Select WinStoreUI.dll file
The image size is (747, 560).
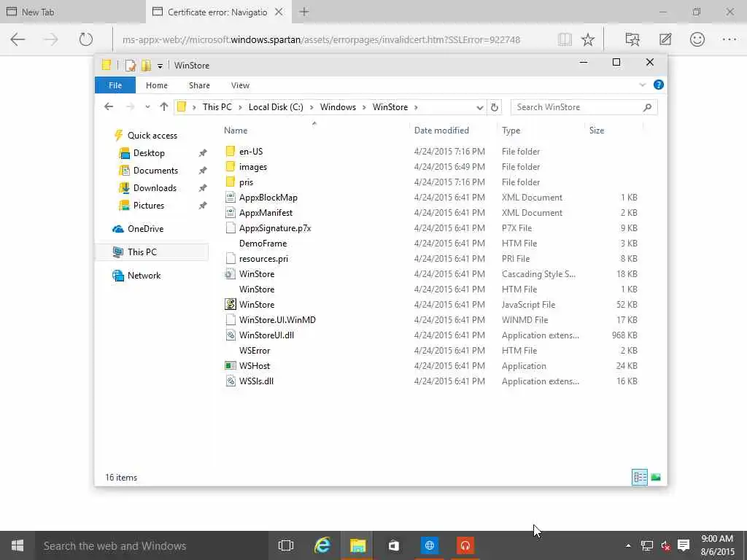266,335
